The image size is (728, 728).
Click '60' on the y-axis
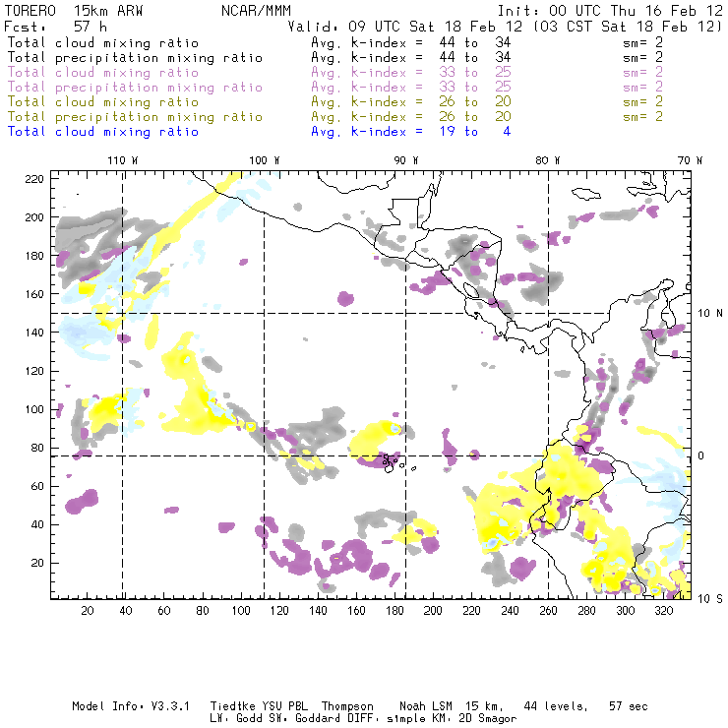pyautogui.click(x=37, y=486)
